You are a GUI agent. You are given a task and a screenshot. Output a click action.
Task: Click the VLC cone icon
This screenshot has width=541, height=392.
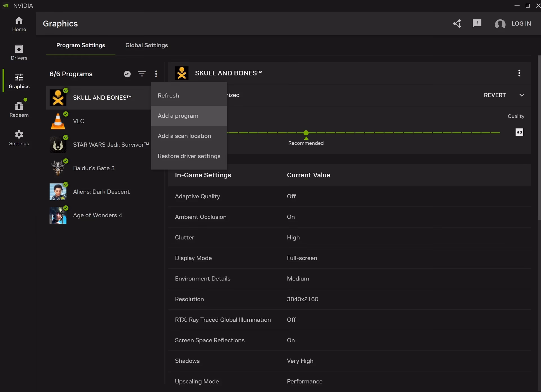coord(58,121)
